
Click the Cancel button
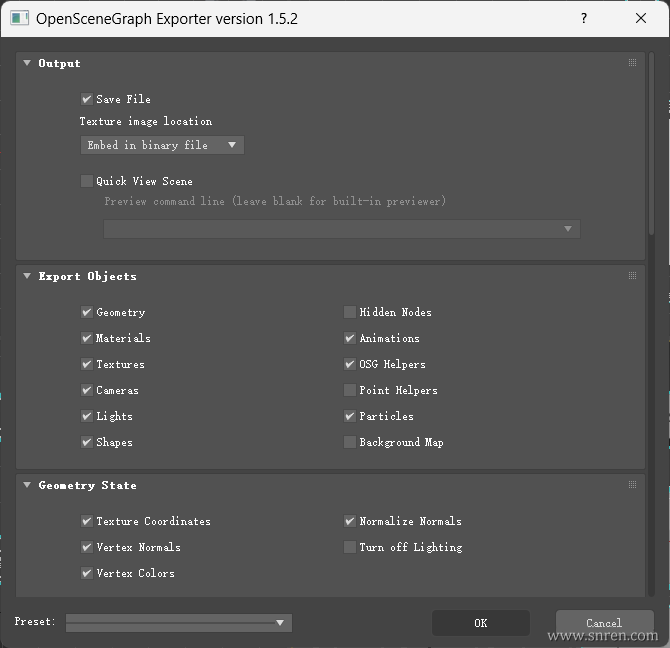605,623
